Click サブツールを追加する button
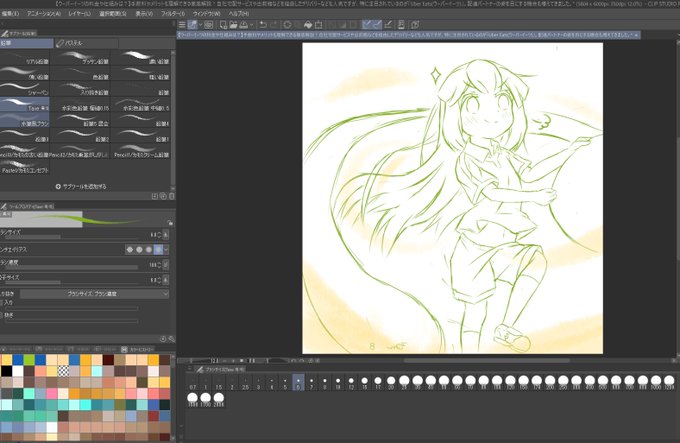The image size is (680, 443). (x=81, y=186)
